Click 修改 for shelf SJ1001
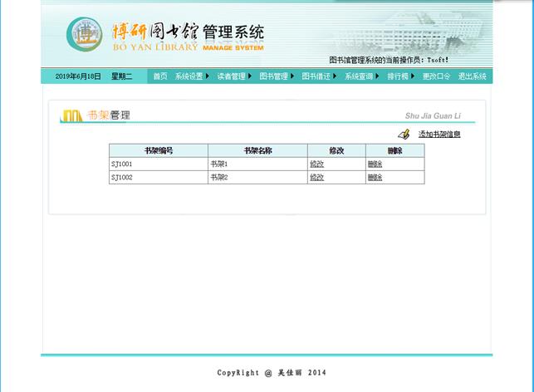 pyautogui.click(x=317, y=164)
